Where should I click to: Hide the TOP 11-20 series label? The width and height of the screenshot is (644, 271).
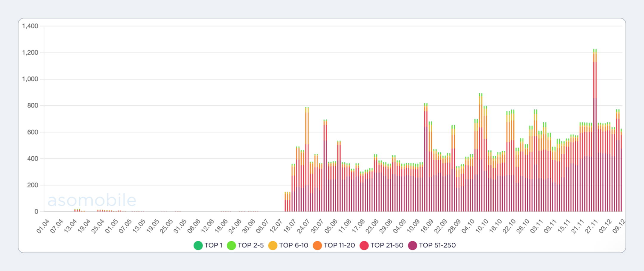tap(339, 245)
